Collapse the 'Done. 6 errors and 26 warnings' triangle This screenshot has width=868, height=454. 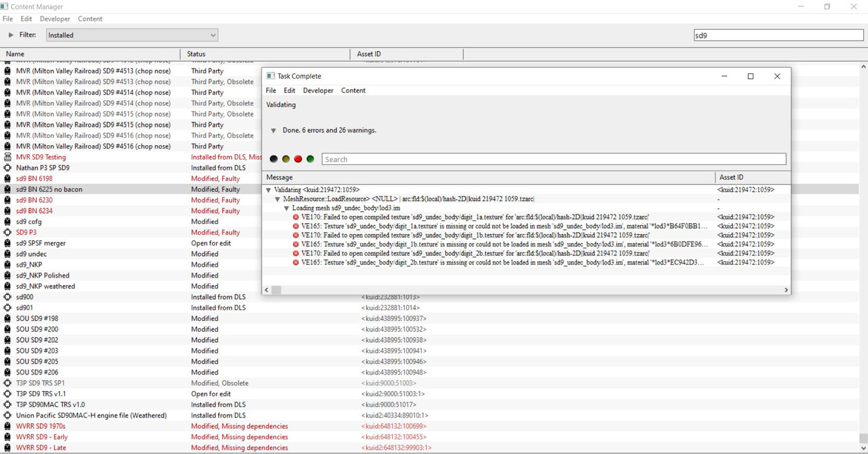click(273, 130)
